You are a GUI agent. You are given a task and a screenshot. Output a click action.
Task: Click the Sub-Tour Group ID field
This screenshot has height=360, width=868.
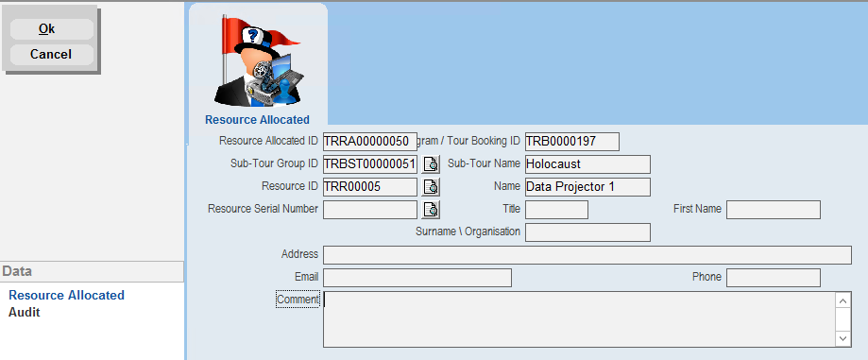coord(370,164)
